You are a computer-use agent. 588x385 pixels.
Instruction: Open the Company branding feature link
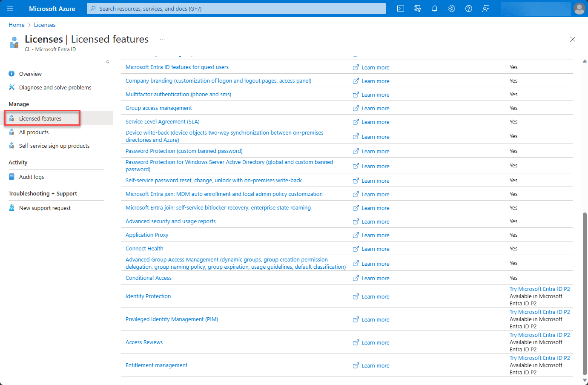tap(218, 80)
